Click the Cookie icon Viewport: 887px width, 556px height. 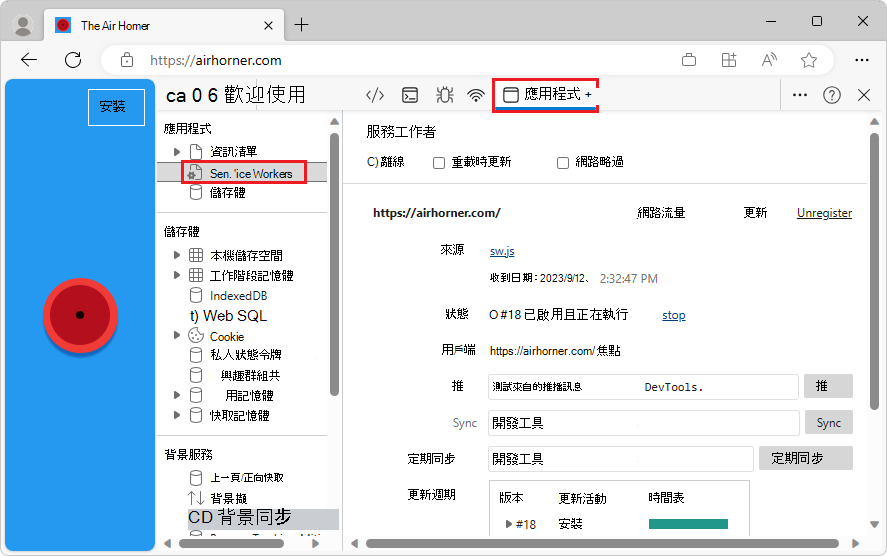(x=196, y=335)
